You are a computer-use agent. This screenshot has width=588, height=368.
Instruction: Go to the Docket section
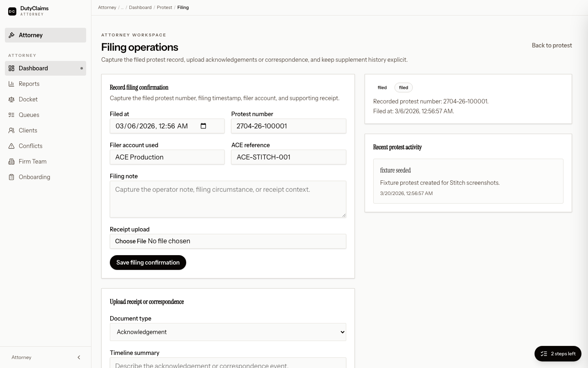click(x=45, y=99)
